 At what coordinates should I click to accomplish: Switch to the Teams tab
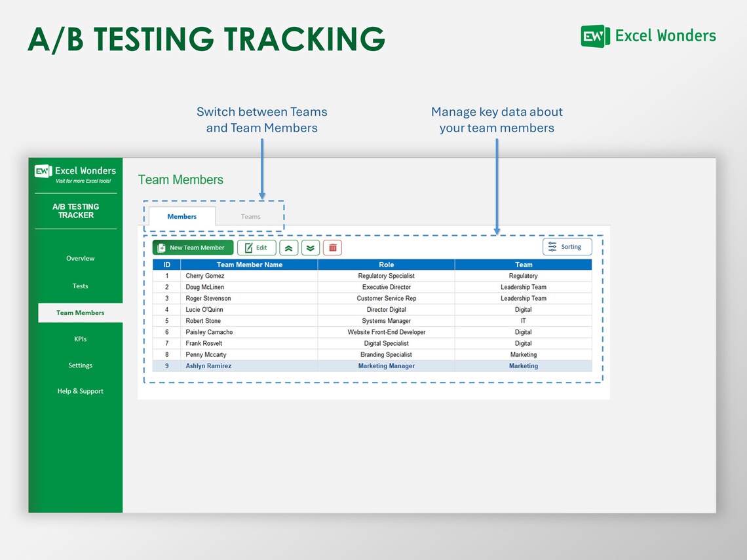pos(250,216)
